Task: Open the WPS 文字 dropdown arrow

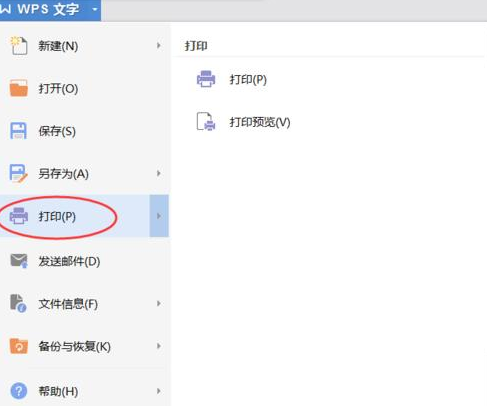Action: point(95,9)
